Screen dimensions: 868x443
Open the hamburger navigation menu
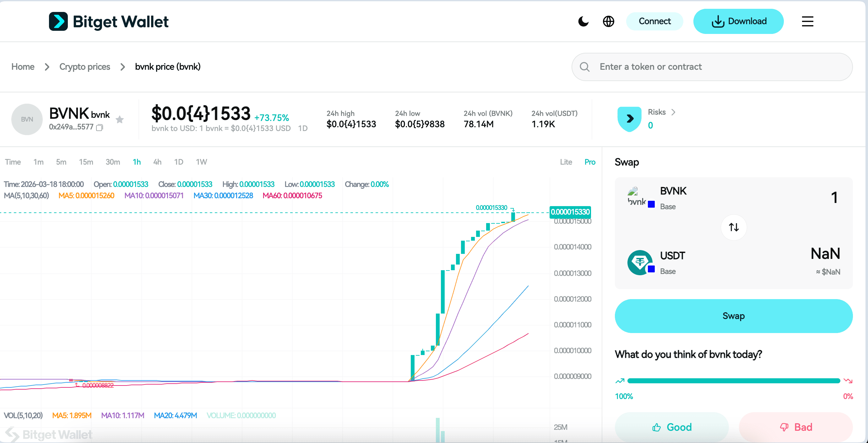point(807,21)
